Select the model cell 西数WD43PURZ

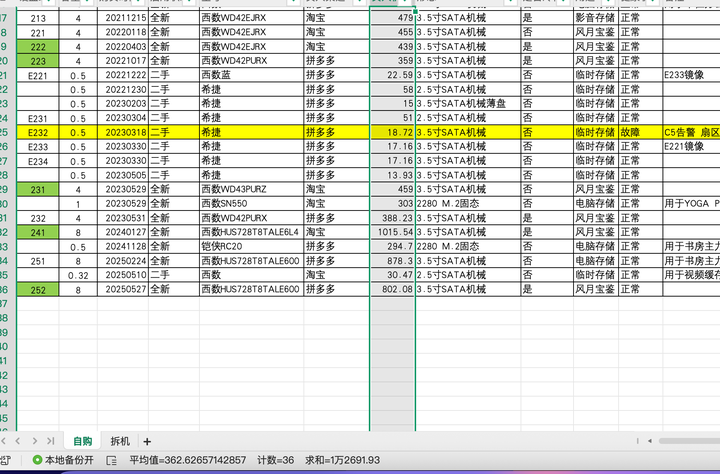[x=251, y=189]
